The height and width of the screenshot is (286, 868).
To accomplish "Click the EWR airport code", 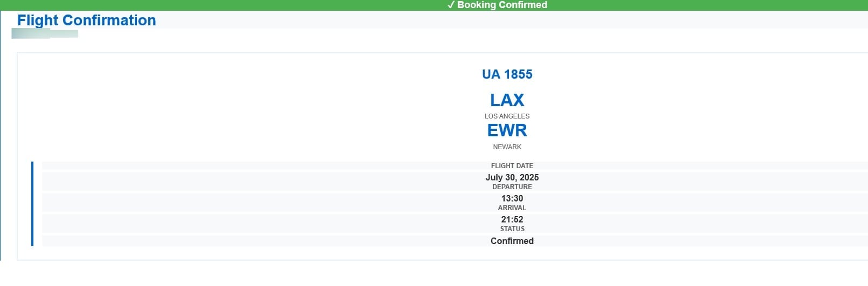I will 507,130.
